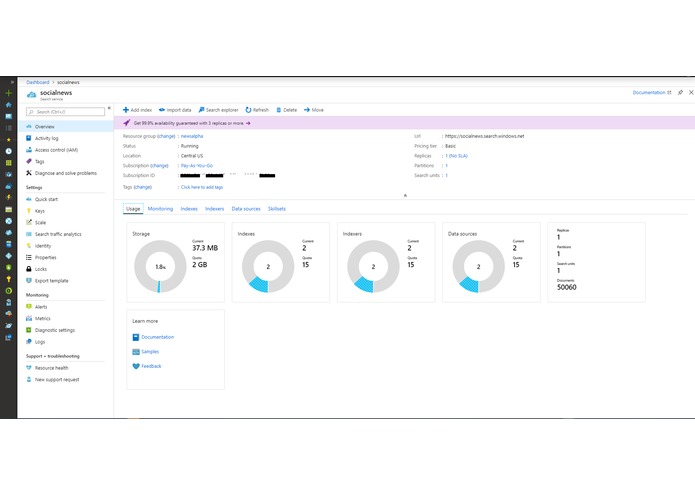The width and height of the screenshot is (695, 494).
Task: Click change next to Subscription
Action: coord(159,166)
